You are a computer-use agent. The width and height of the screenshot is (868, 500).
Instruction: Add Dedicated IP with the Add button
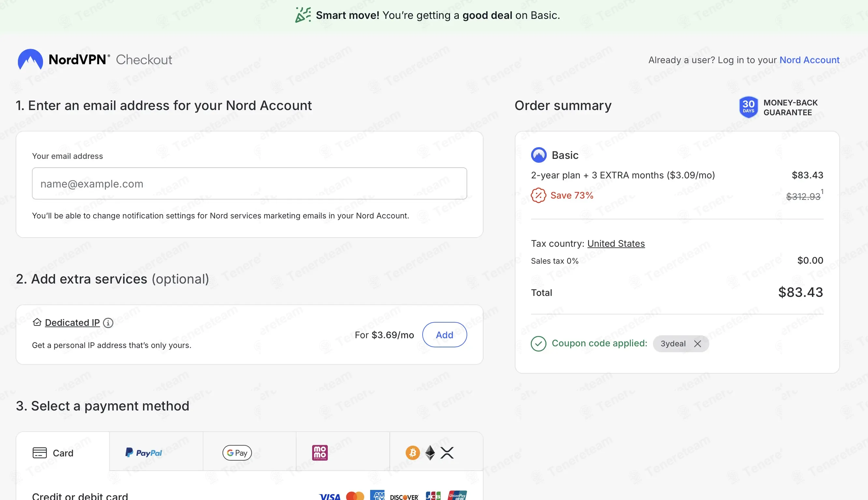[444, 335]
